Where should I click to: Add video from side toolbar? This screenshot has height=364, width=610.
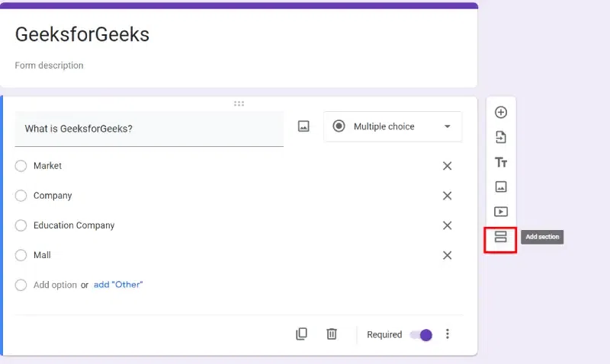coord(501,212)
